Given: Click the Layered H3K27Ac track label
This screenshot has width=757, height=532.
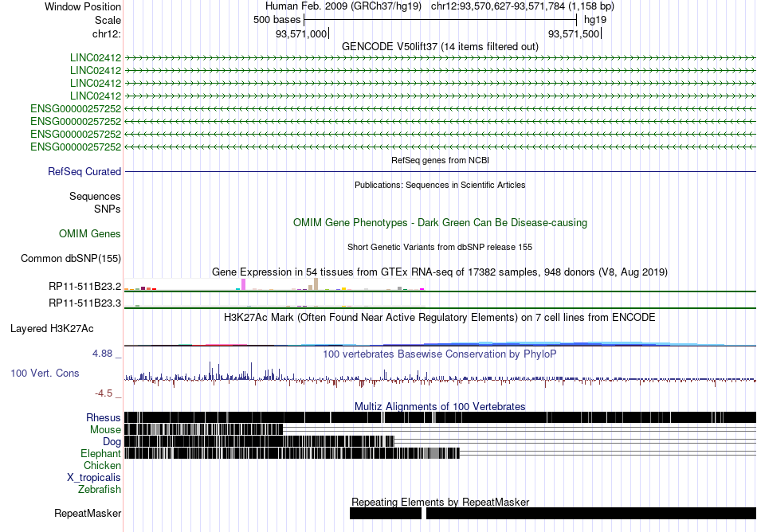Looking at the screenshot, I should click(52, 328).
